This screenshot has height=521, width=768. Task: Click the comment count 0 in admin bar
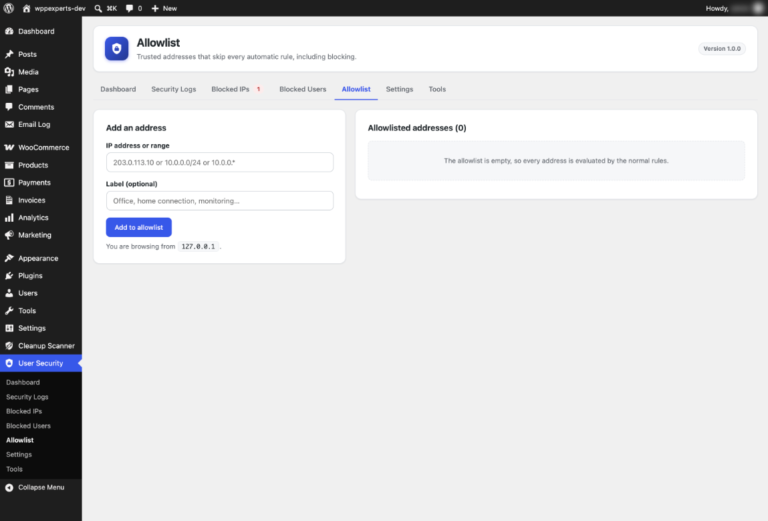(x=140, y=8)
